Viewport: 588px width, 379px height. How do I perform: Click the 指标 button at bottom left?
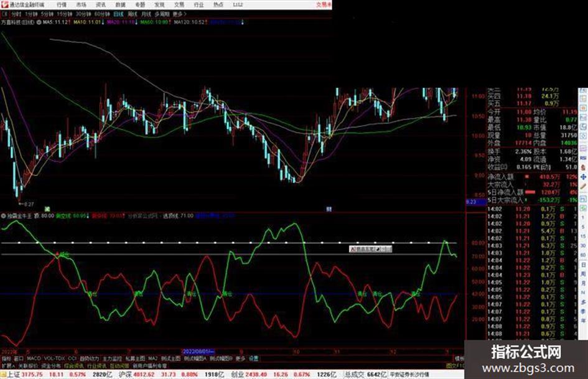(x=6, y=358)
